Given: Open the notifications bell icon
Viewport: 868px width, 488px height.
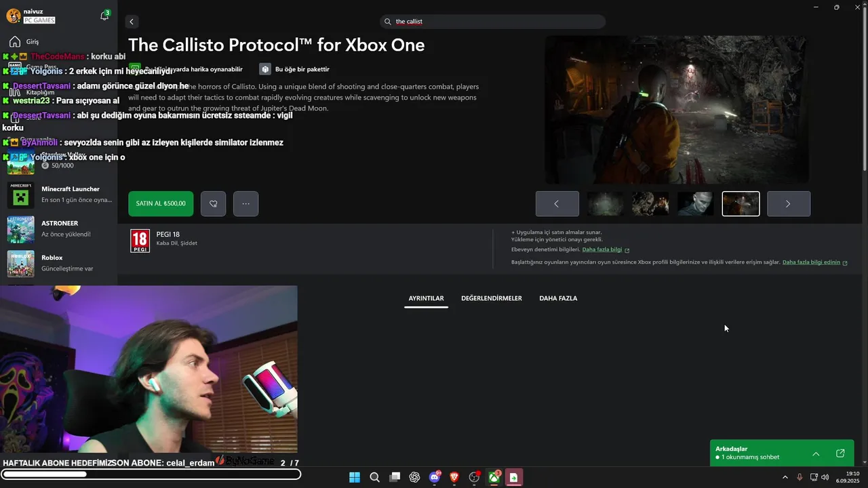Looking at the screenshot, I should tap(104, 16).
